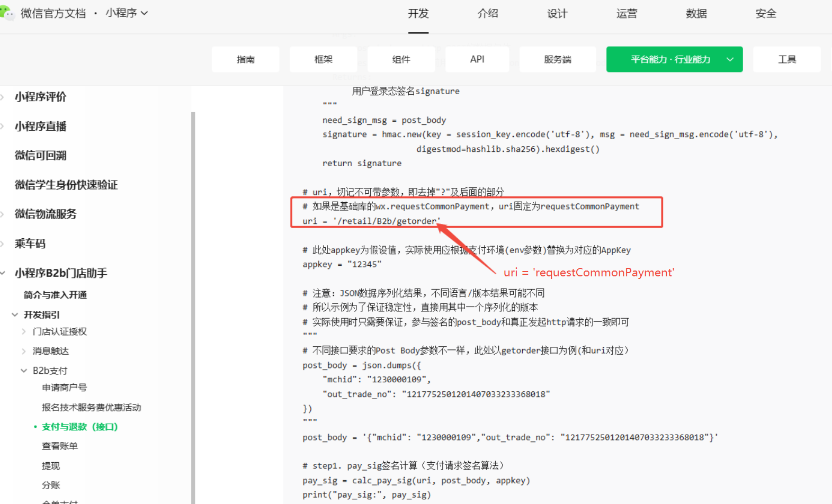Click the line appkey = "12345"
Screen dimensions: 832x504
[342, 264]
